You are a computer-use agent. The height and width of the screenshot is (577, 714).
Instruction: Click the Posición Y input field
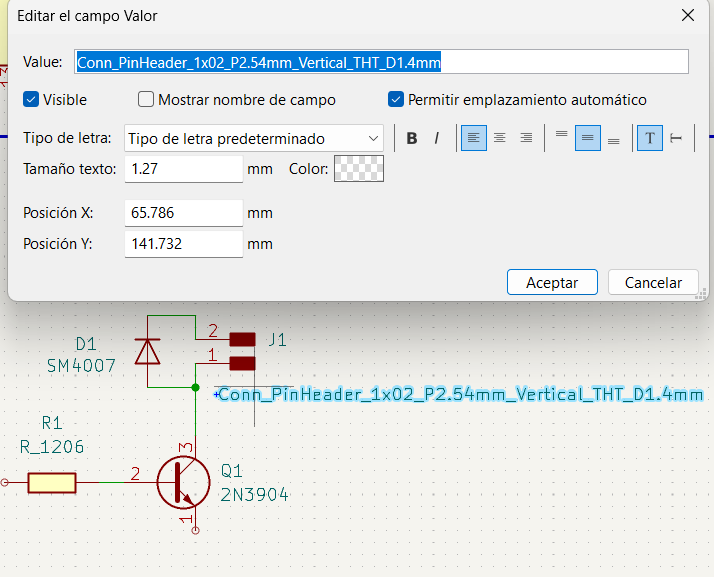(x=184, y=244)
